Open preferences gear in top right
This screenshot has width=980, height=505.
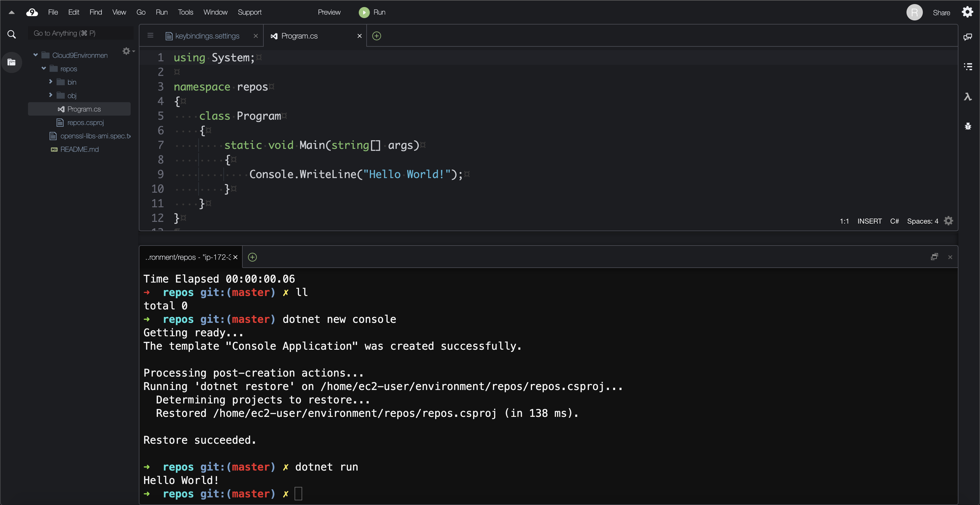tap(967, 12)
